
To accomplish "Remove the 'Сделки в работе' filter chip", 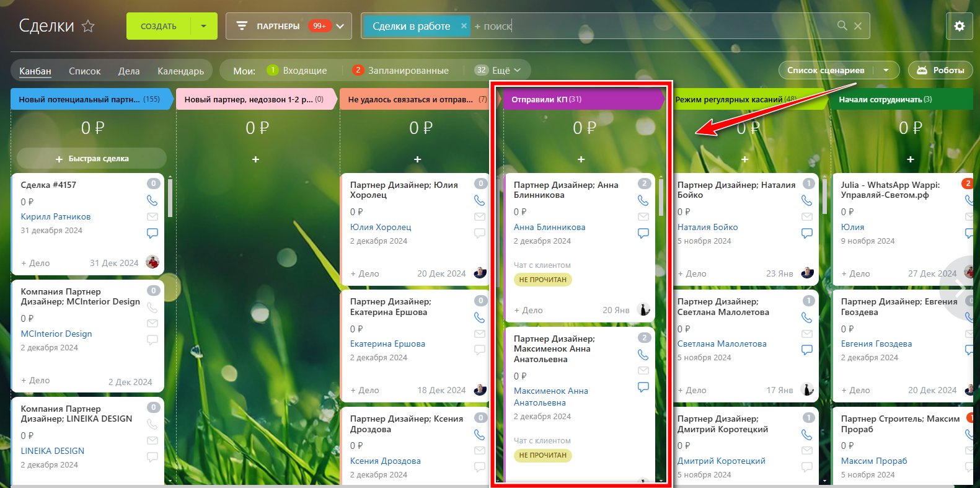I will (464, 26).
